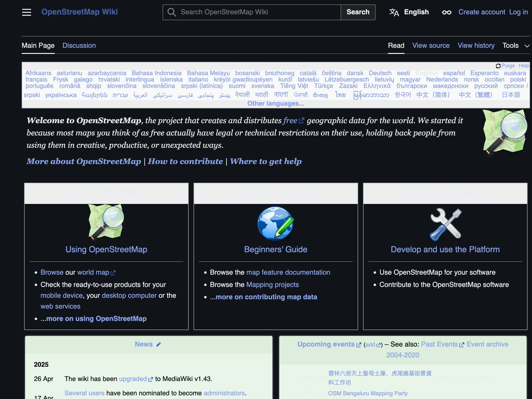Open the Several users link
532x399 pixels.
tap(85, 393)
